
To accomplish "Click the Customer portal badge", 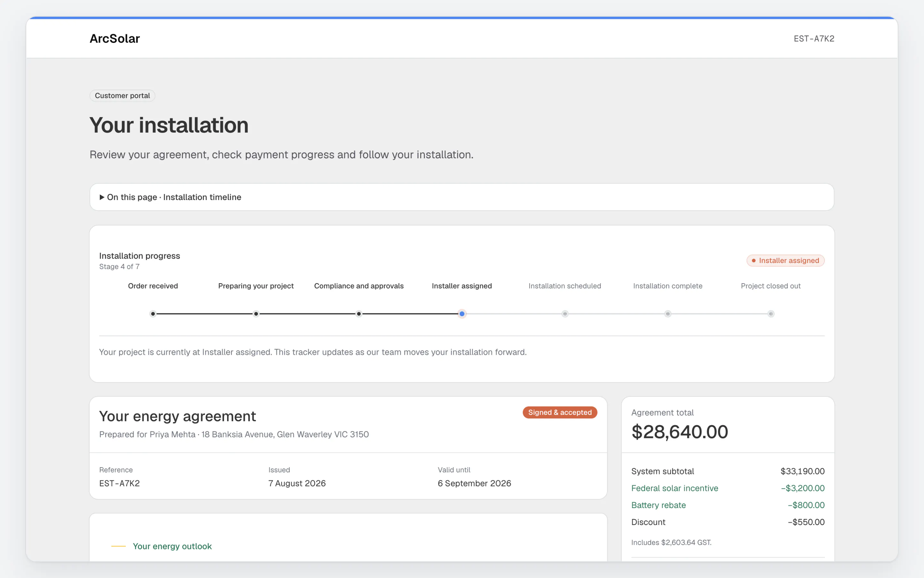I will 122,96.
